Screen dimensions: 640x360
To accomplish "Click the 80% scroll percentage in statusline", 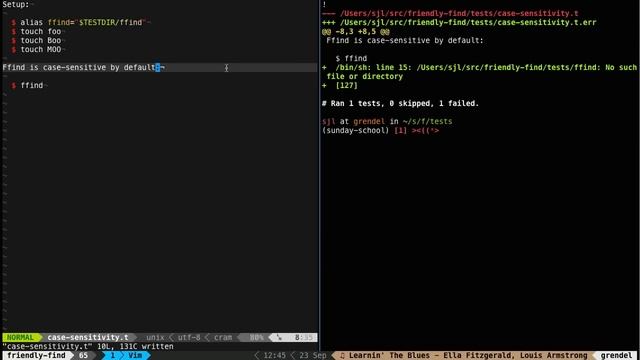I will click(x=256, y=338).
